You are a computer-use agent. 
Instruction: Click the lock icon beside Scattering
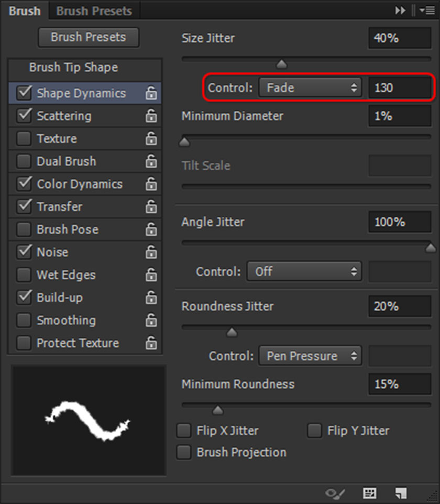pyautogui.click(x=151, y=116)
